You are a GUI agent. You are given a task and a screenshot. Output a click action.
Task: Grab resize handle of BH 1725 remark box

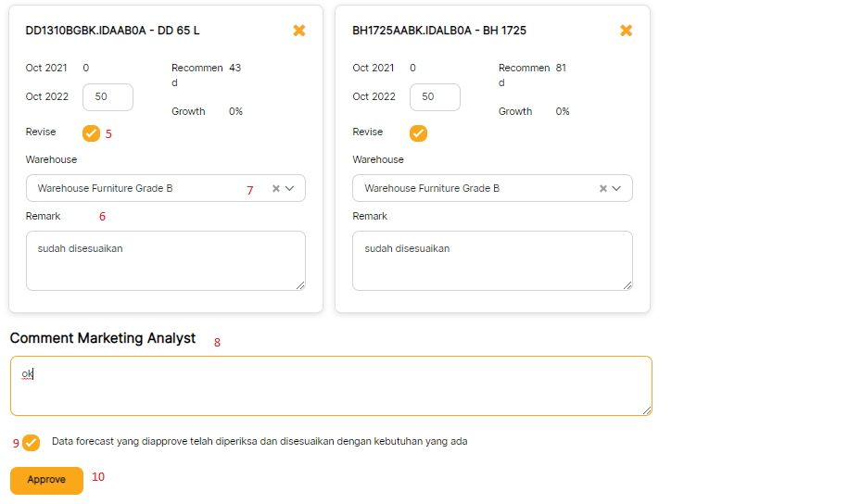coord(627,285)
